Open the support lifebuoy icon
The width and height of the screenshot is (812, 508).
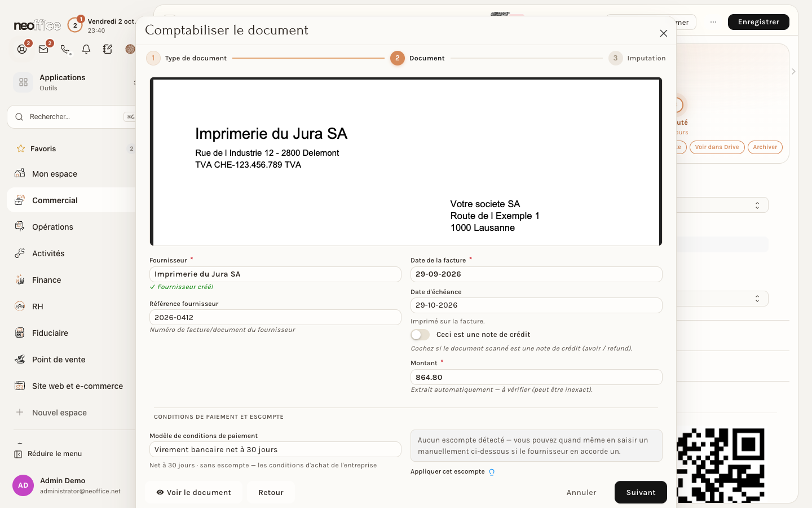tap(22, 49)
